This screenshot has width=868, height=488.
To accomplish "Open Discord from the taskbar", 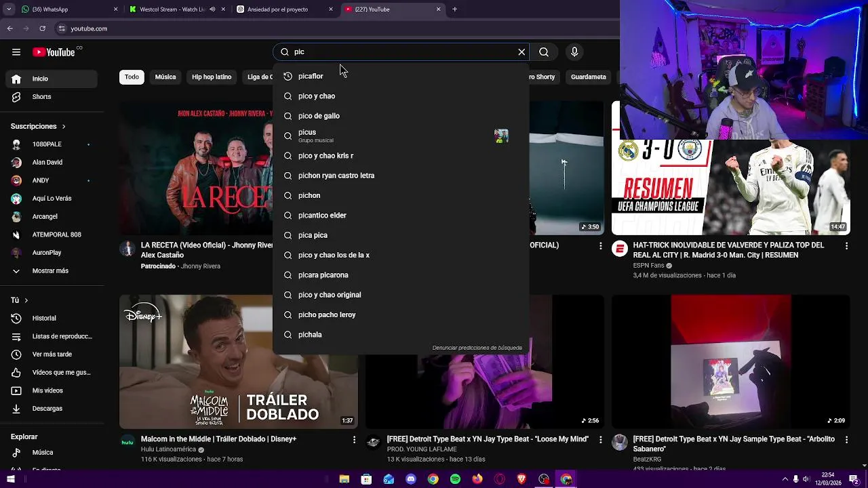I will coord(411,479).
